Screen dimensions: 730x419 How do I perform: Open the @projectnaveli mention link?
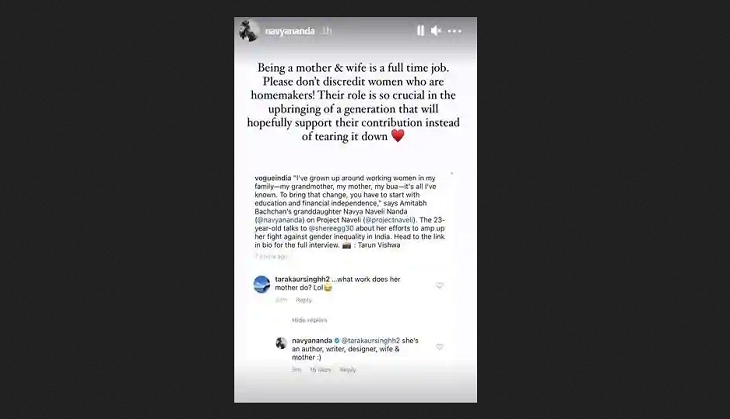point(389,220)
